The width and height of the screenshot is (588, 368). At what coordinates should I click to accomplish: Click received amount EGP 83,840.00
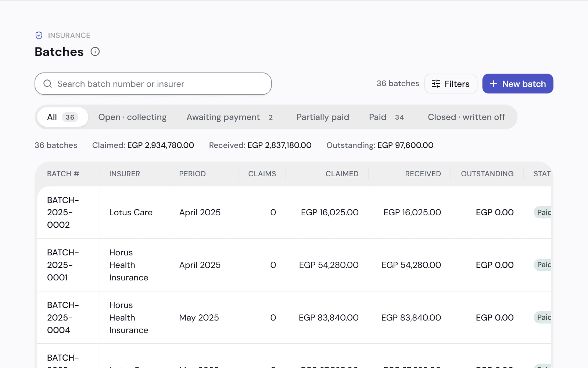(x=411, y=318)
